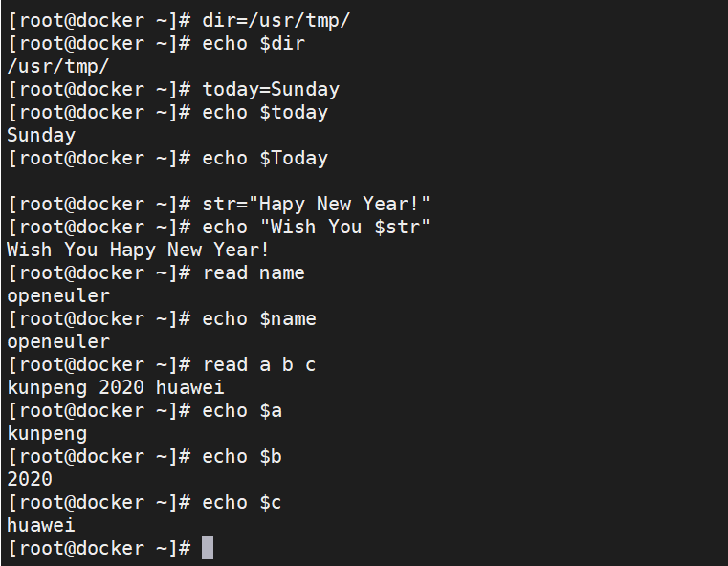Click the "kunpeng 2020 huawei" input line

116,387
